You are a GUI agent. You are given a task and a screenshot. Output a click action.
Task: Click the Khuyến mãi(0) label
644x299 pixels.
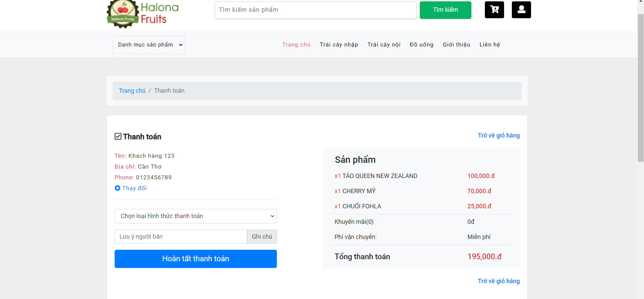[x=354, y=222]
